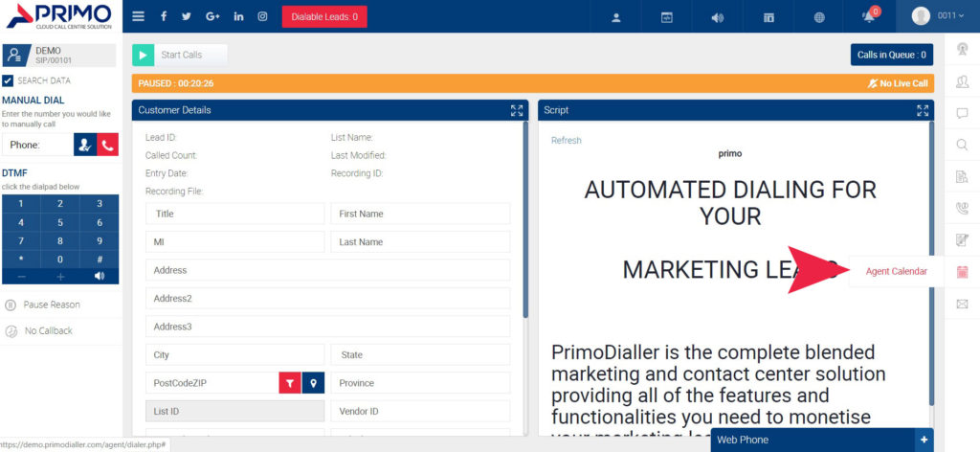Viewport: 980px width, 452px height.
Task: Click the layout panel icon in top bar
Action: [x=768, y=17]
